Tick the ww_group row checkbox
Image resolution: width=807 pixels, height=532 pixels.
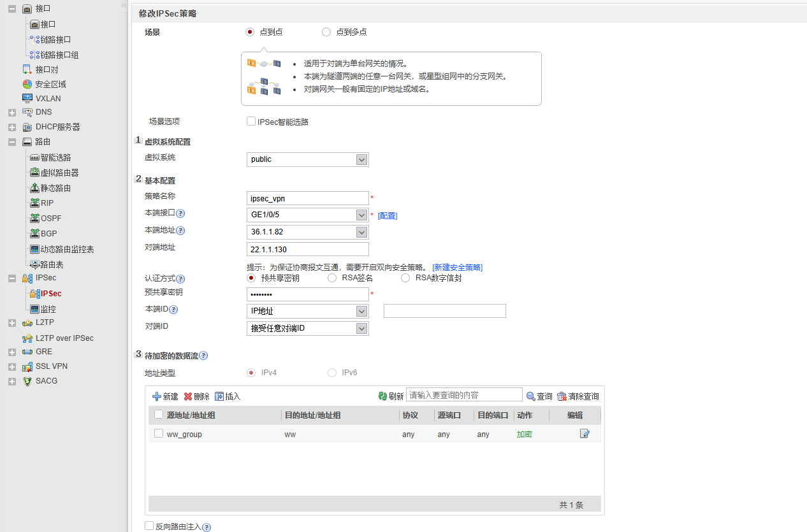coord(159,434)
